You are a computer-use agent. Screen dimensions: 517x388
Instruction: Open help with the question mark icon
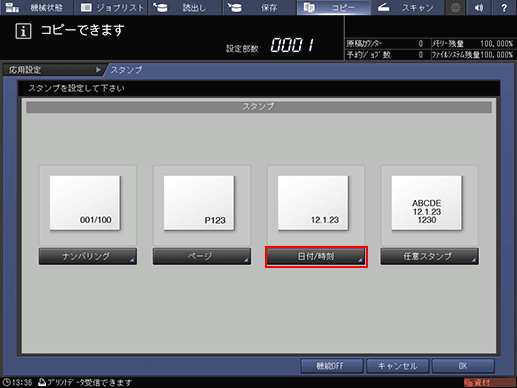pyautogui.click(x=504, y=7)
